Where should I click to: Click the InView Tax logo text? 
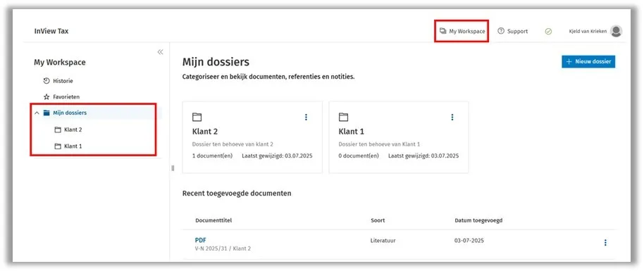click(x=51, y=31)
